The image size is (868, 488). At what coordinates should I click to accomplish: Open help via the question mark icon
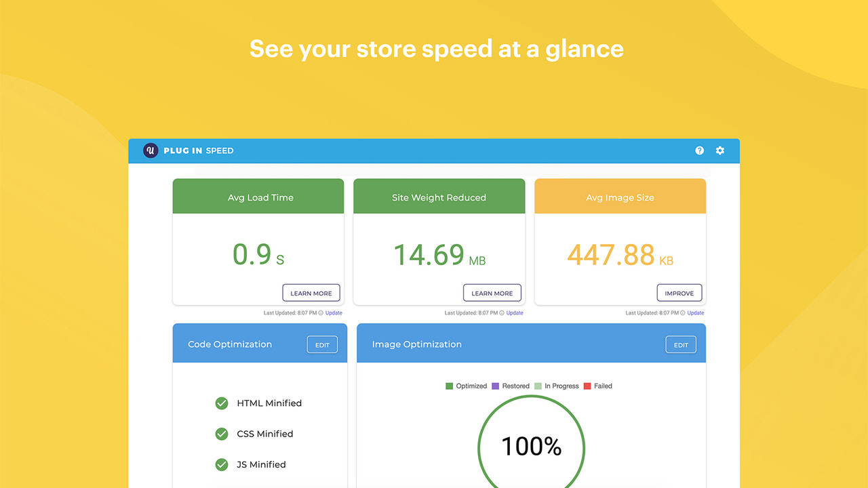[x=699, y=150]
